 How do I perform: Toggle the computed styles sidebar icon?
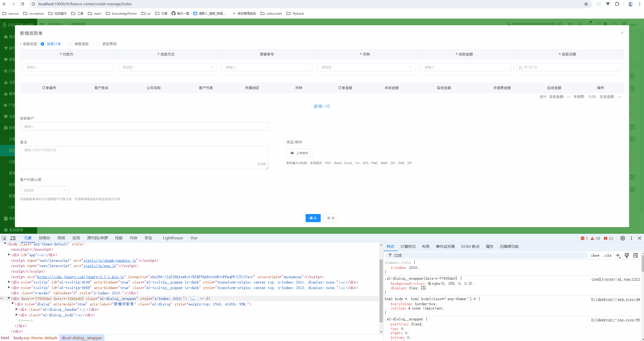tap(635, 255)
